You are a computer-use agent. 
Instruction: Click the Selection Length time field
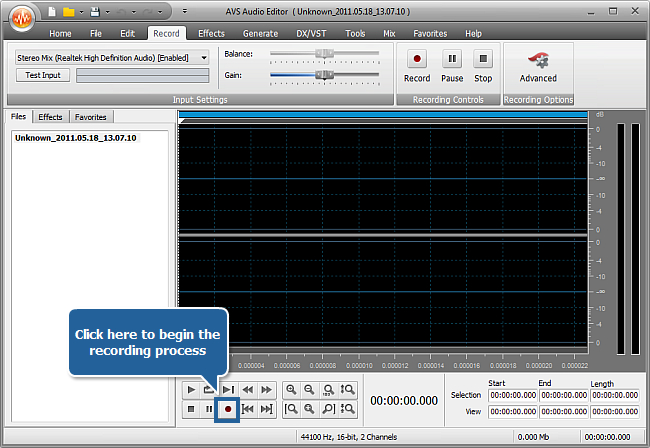point(615,395)
